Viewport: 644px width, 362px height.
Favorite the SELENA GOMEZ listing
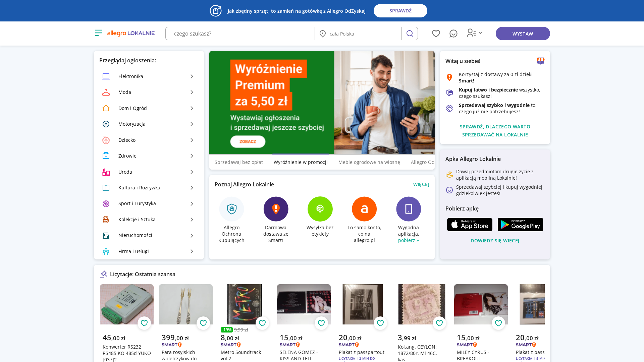(x=321, y=323)
